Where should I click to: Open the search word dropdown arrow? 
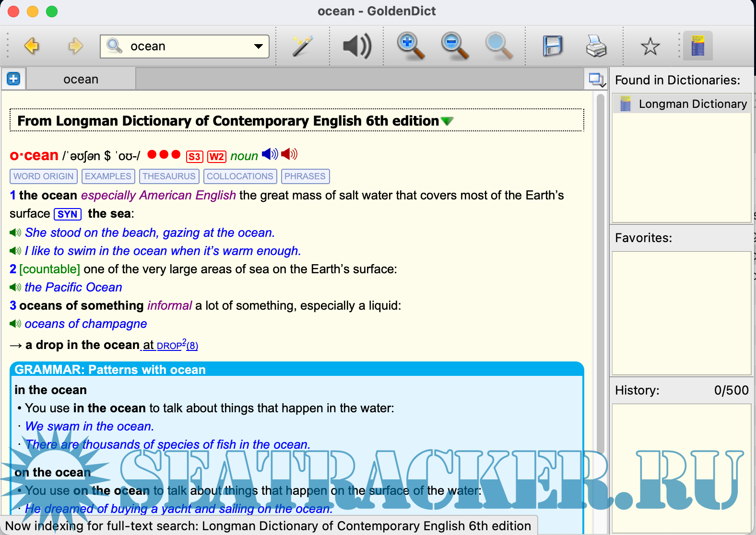click(x=259, y=47)
